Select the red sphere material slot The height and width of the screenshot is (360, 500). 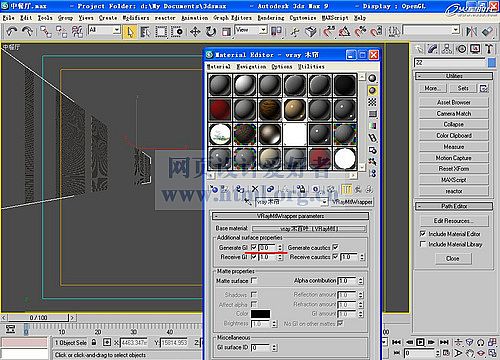(220, 109)
